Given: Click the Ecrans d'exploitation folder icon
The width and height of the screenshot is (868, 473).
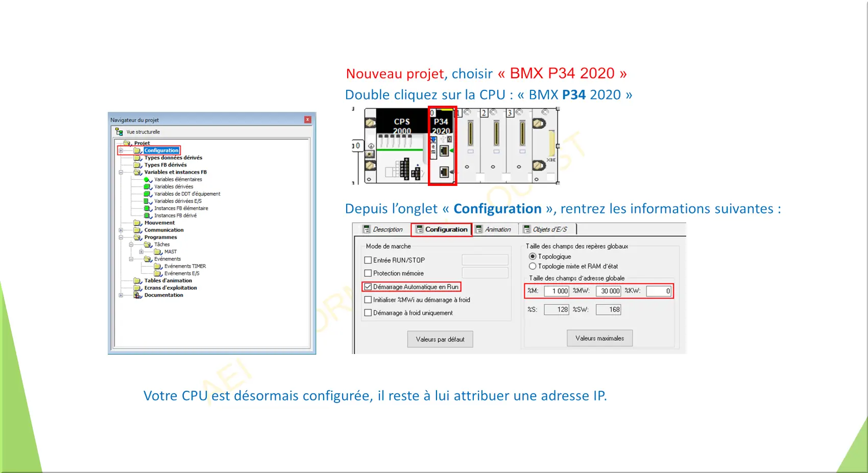Looking at the screenshot, I should 137,288.
